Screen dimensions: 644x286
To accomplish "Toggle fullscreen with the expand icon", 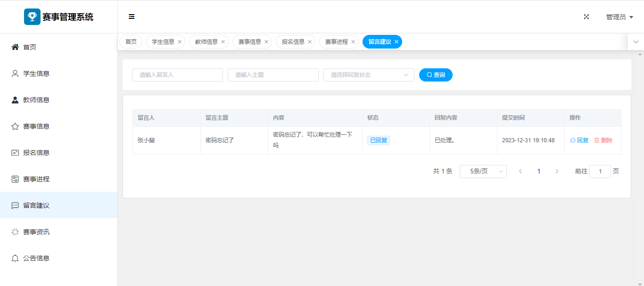I will point(586,16).
